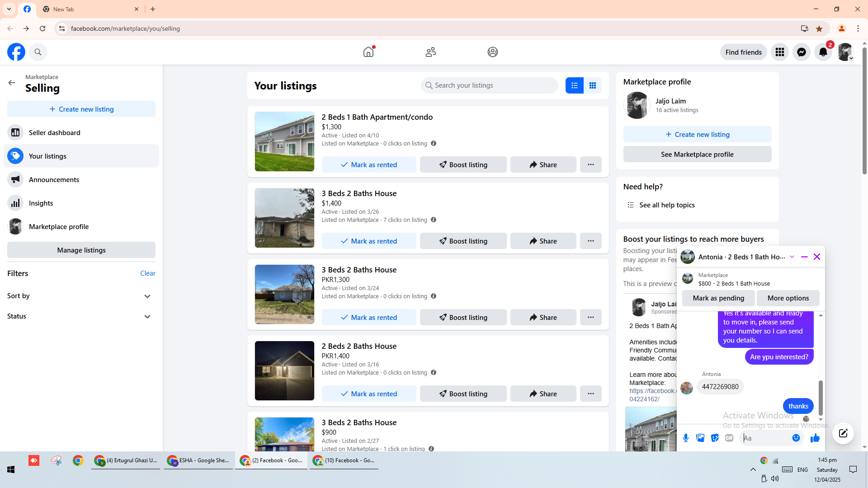Screen dimensions: 868x488
Task: Switch listings to list view
Action: [575, 85]
